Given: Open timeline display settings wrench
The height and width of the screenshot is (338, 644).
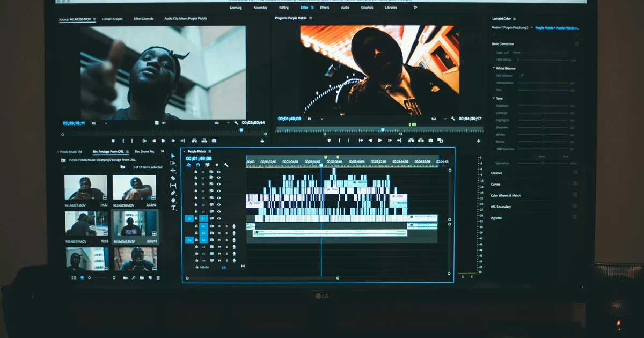Looking at the screenshot, I should click(226, 165).
